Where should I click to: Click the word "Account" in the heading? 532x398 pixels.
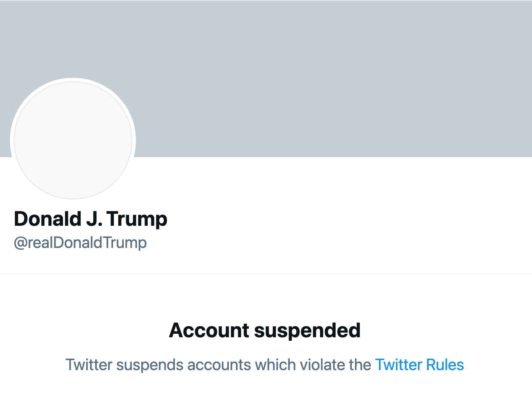[209, 330]
